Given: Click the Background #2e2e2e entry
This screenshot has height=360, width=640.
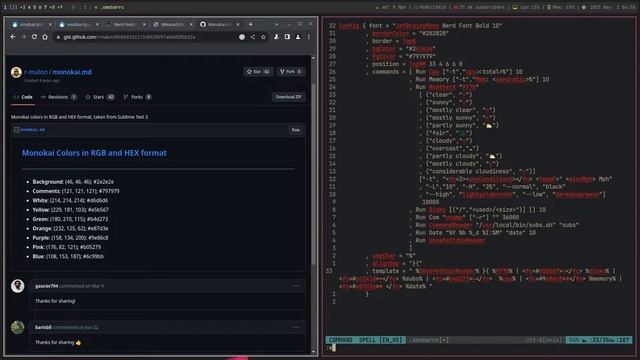Looking at the screenshot, I should click(x=73, y=182).
